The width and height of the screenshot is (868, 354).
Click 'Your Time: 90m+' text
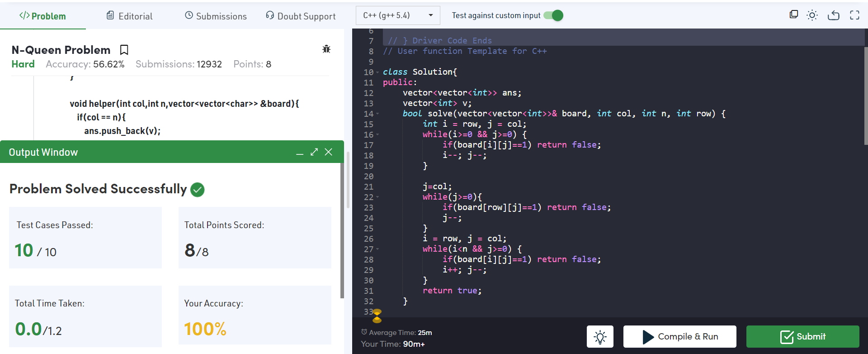tap(393, 344)
